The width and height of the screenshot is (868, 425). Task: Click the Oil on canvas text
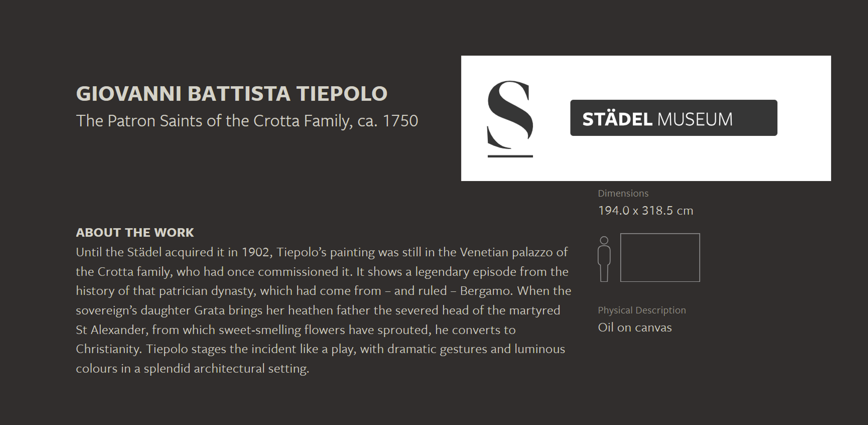coord(635,327)
